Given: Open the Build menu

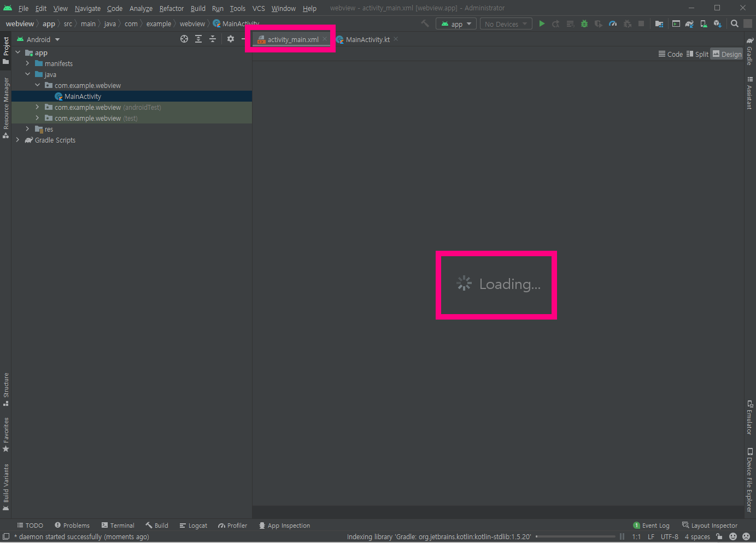Looking at the screenshot, I should tap(198, 8).
